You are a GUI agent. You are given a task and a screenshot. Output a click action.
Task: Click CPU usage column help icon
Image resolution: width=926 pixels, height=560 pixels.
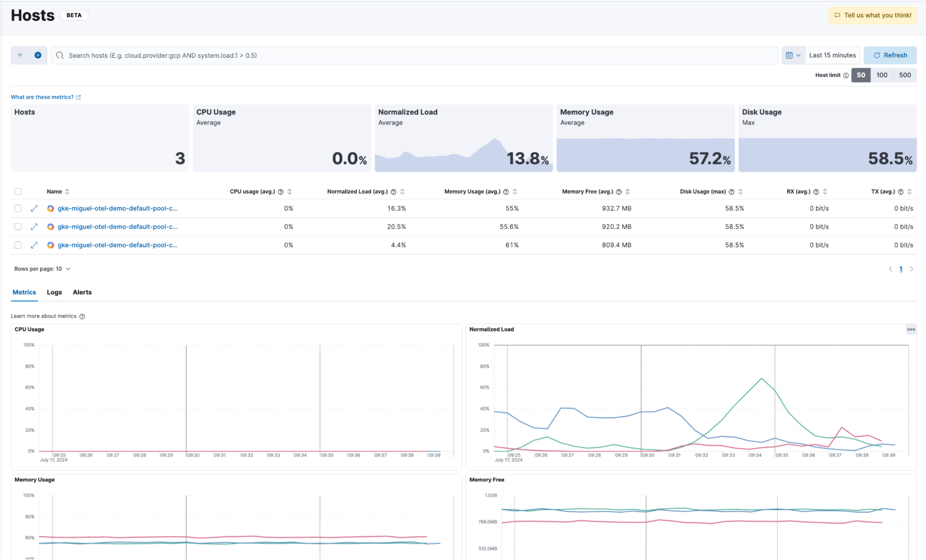281,192
